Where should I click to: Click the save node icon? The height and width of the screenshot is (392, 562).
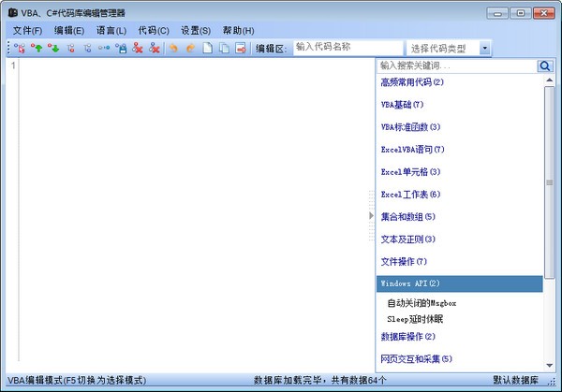click(x=121, y=48)
